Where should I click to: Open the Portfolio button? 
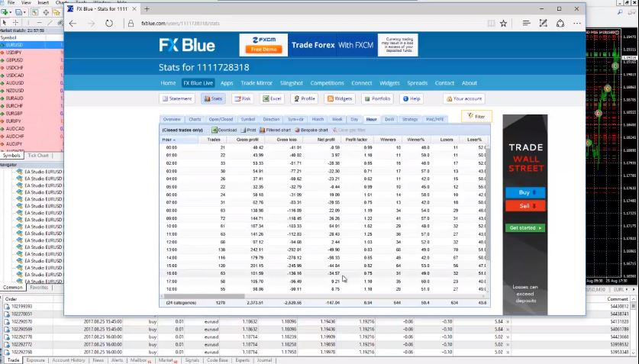(x=377, y=98)
